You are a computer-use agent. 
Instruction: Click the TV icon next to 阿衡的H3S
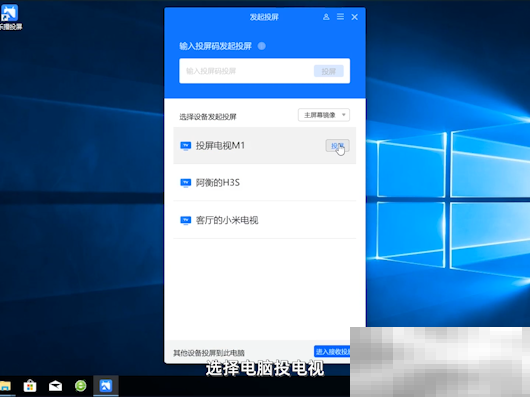[186, 183]
